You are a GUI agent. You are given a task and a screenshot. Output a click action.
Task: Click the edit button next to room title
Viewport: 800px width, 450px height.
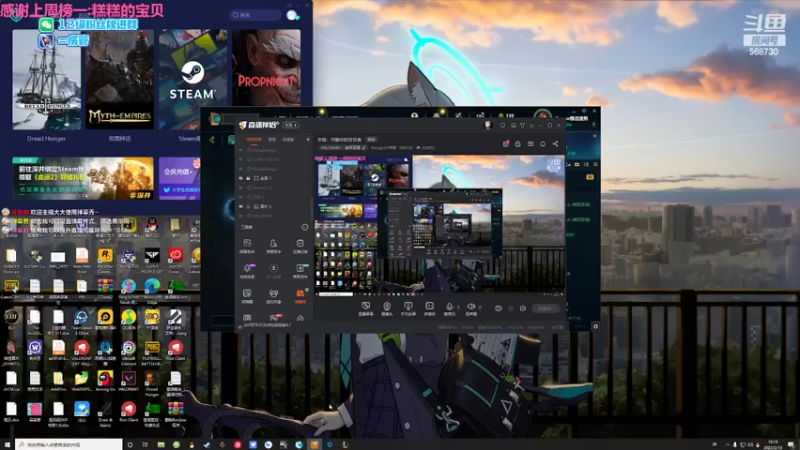click(371, 139)
